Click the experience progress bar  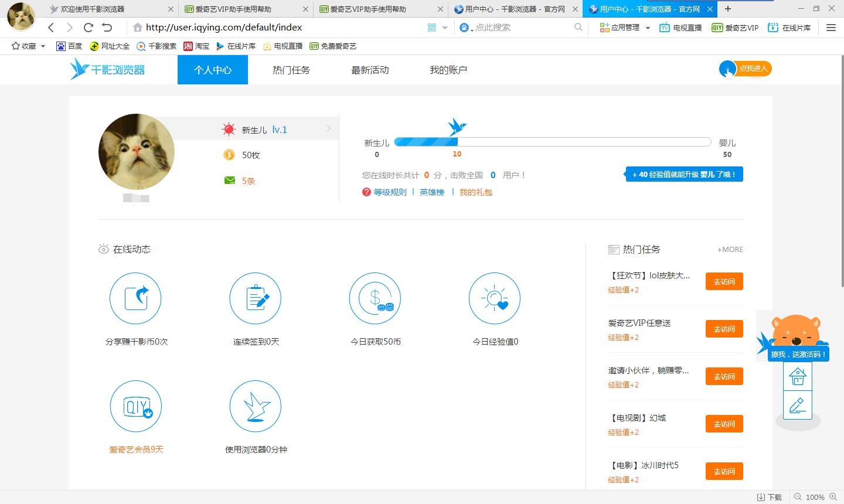tap(552, 142)
